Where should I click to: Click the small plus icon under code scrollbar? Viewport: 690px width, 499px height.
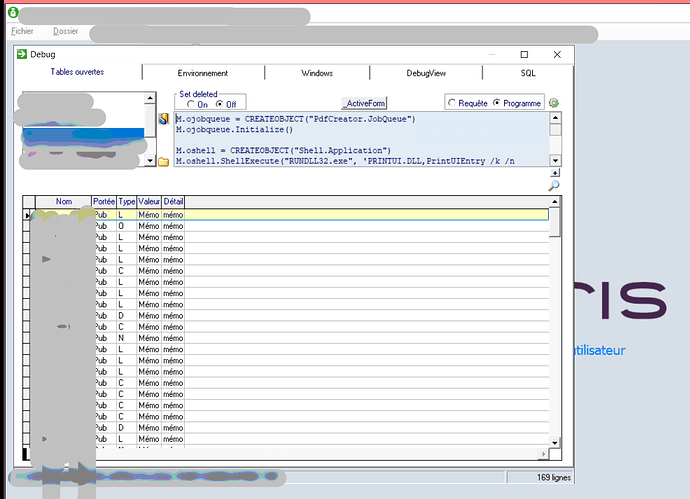point(555,173)
